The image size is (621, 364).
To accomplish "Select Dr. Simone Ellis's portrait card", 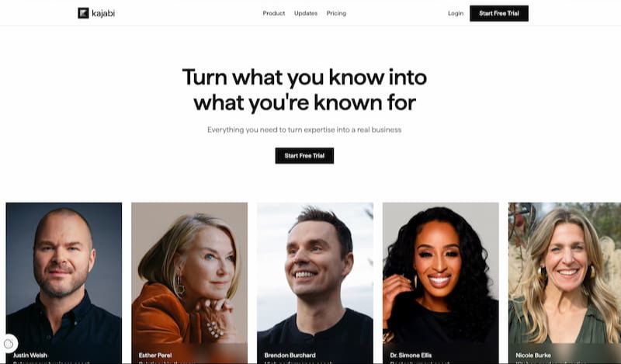I will pos(440,283).
